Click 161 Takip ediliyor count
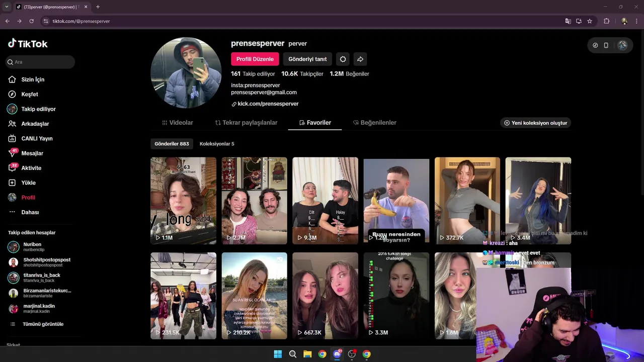This screenshot has height=362, width=644. pyautogui.click(x=254, y=74)
